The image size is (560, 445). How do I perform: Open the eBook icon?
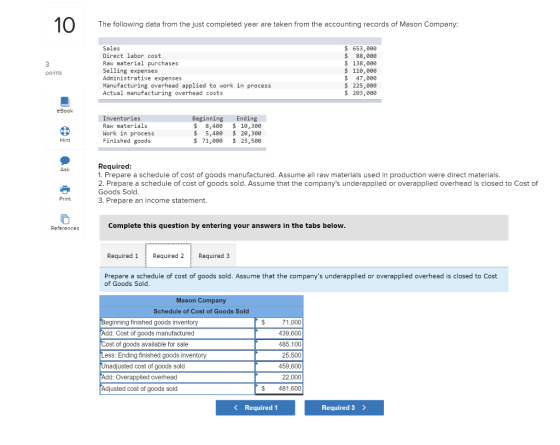[65, 102]
